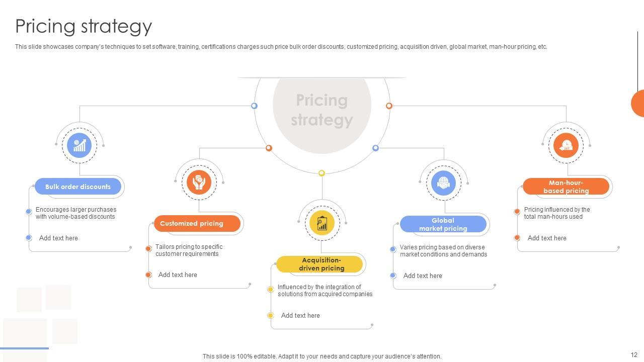
Task: Select the Acquisition-driven pricing label
Action: pyautogui.click(x=321, y=264)
